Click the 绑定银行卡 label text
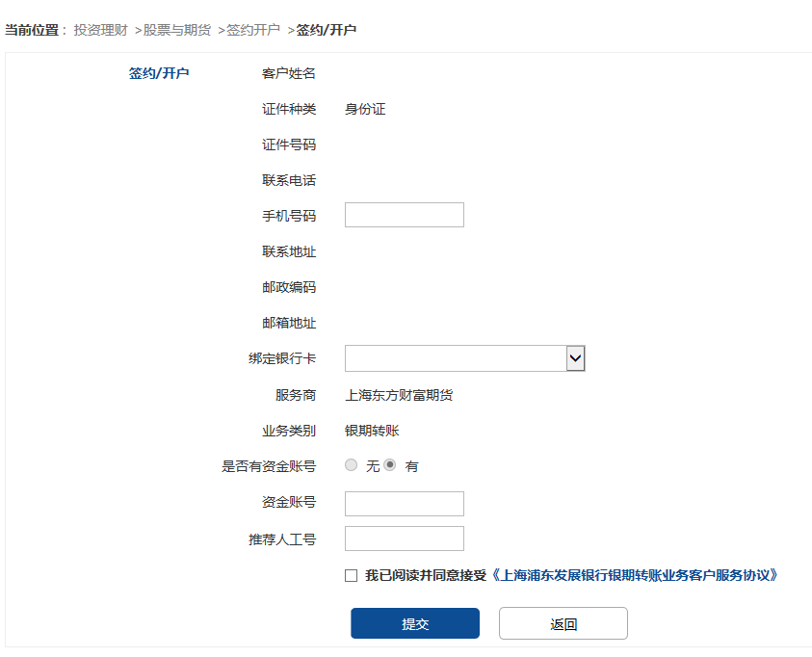The image size is (812, 657). pos(282,358)
